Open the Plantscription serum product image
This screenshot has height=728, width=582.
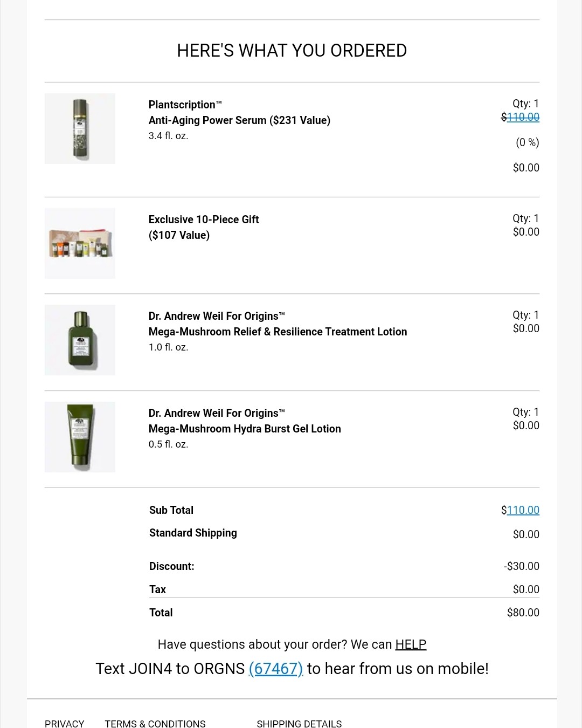coord(80,128)
